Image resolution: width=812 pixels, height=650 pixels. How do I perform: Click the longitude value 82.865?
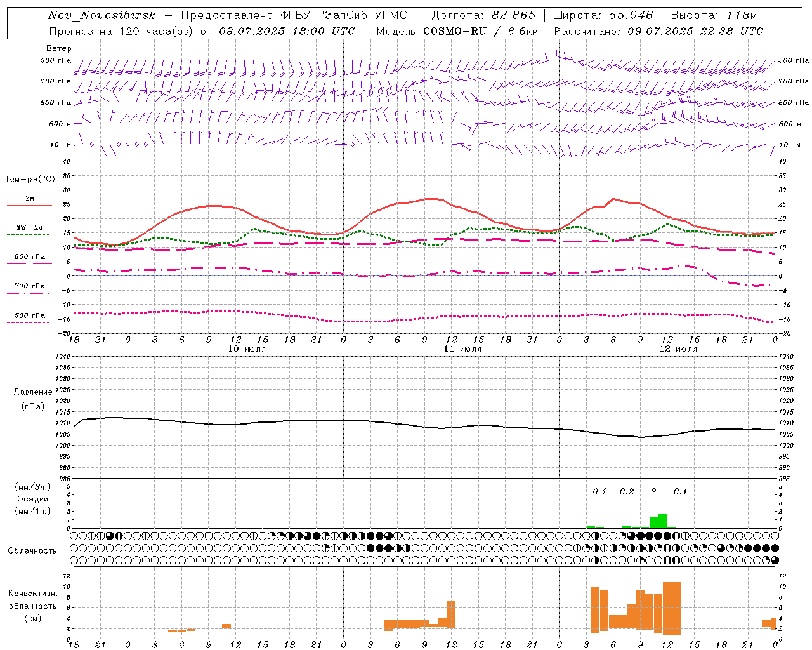coord(514,15)
